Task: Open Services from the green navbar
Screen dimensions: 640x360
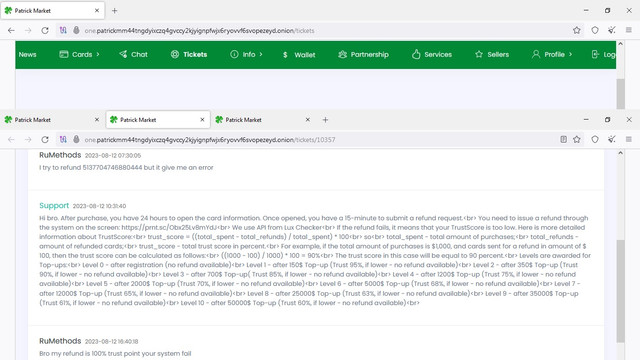Action: pos(432,54)
